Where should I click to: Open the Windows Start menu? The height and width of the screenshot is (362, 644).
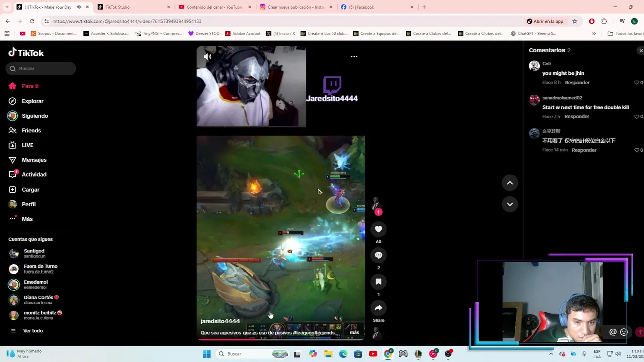click(206, 354)
